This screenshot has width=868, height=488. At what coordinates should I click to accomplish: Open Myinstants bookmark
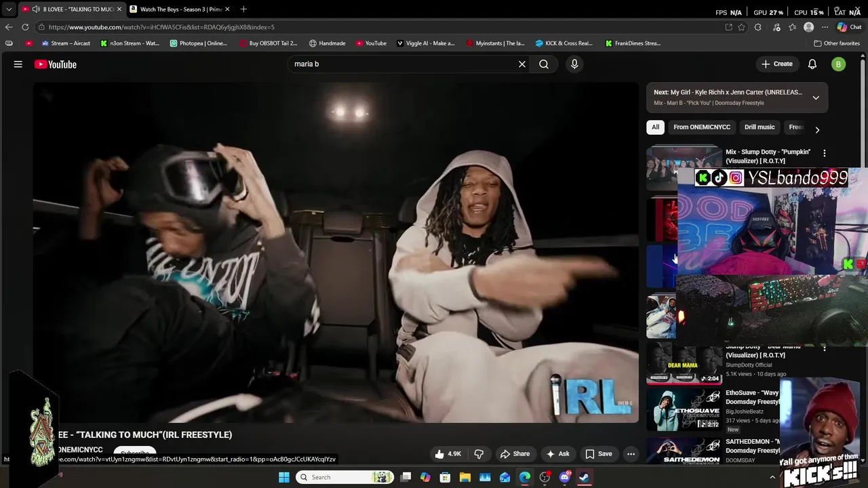[495, 43]
